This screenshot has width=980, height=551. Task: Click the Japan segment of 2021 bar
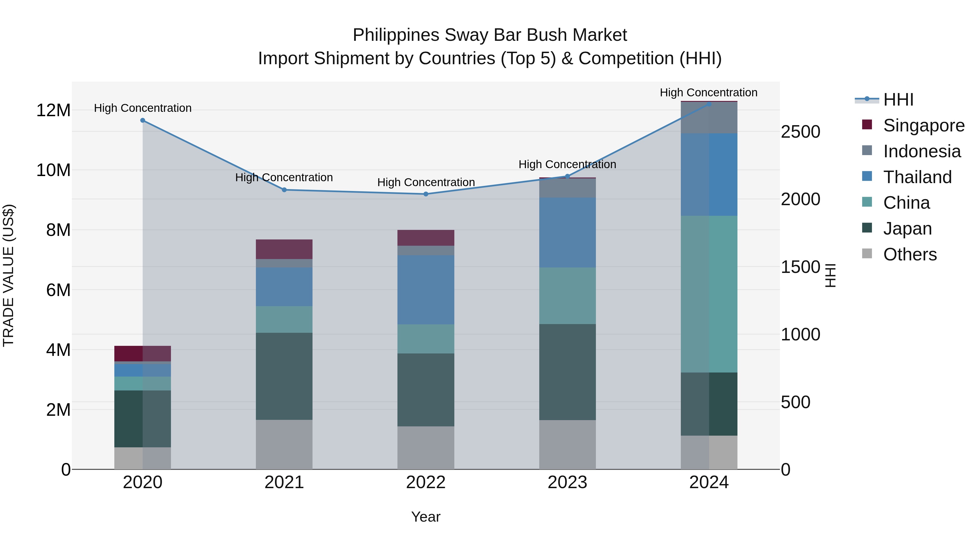(x=284, y=377)
